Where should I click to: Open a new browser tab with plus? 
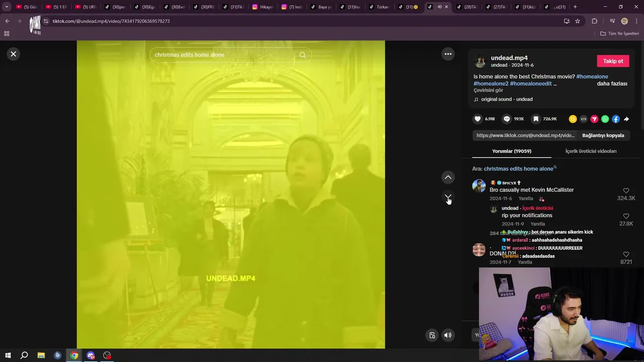[x=575, y=7]
